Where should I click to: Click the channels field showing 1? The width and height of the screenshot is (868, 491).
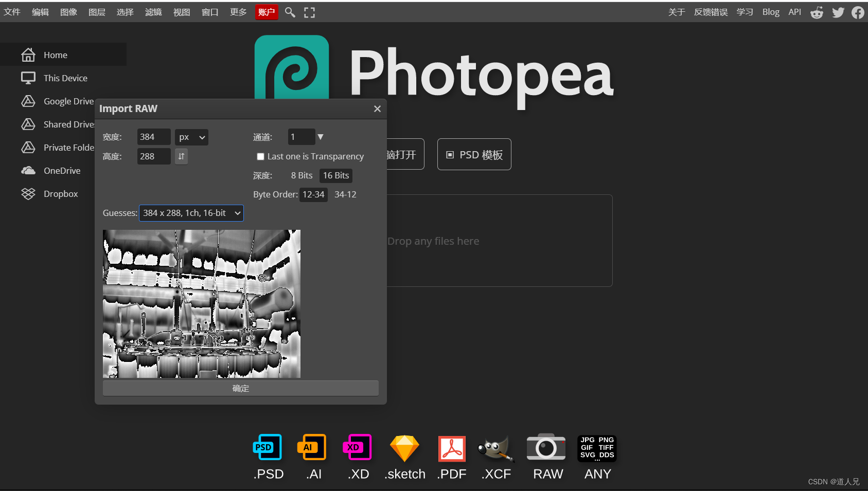(302, 137)
